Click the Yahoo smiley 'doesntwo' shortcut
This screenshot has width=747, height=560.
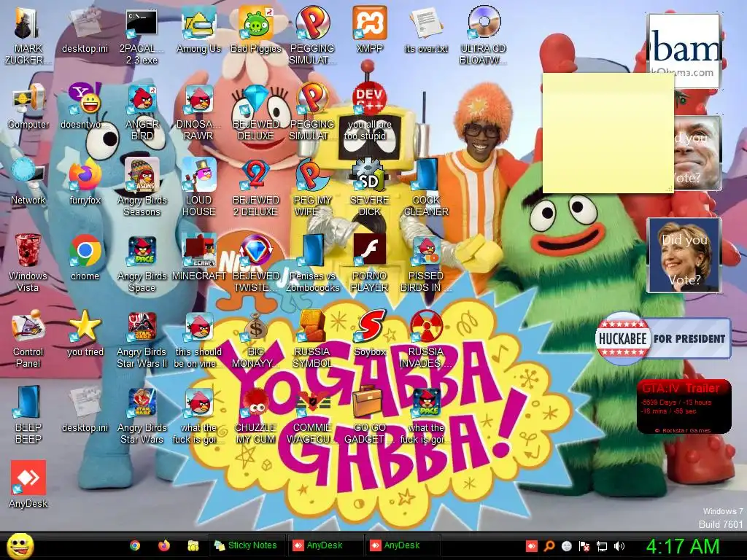click(85, 105)
